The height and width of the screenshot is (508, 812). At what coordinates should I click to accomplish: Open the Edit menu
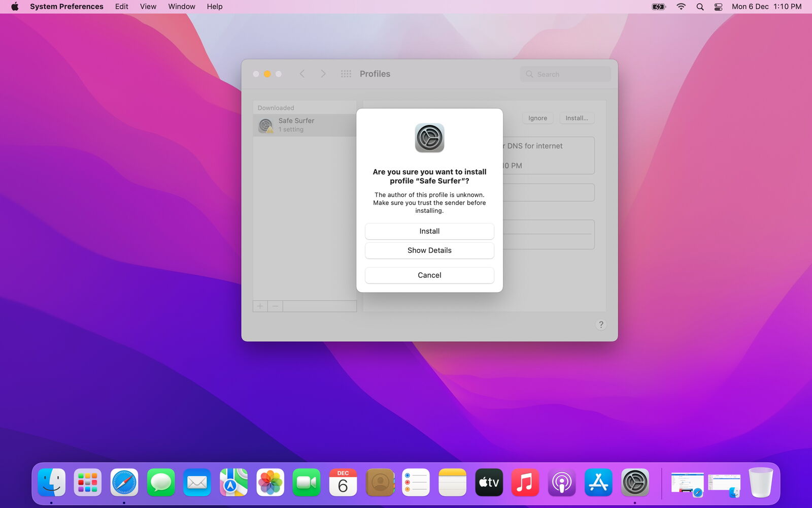pyautogui.click(x=122, y=7)
